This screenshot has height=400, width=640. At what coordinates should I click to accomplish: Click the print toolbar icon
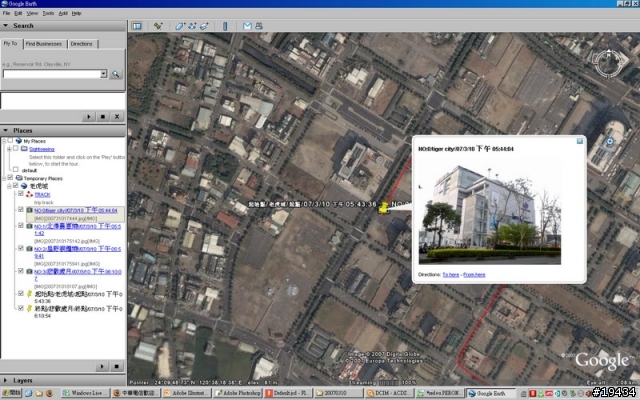pyautogui.click(x=259, y=26)
